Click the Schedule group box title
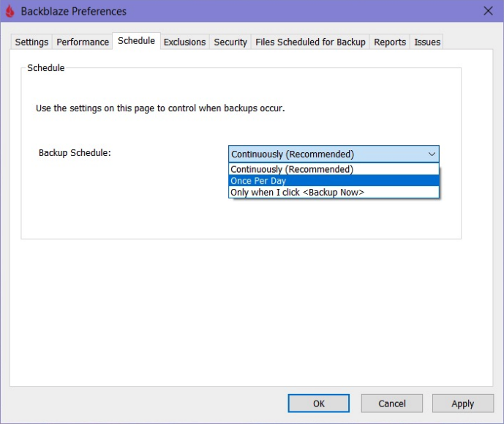The image size is (504, 424). (x=45, y=68)
